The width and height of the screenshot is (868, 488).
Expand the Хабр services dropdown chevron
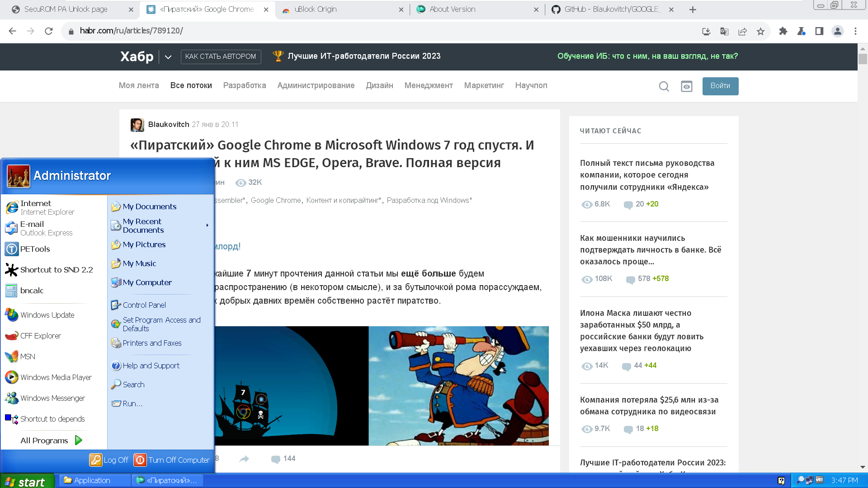[x=168, y=57]
